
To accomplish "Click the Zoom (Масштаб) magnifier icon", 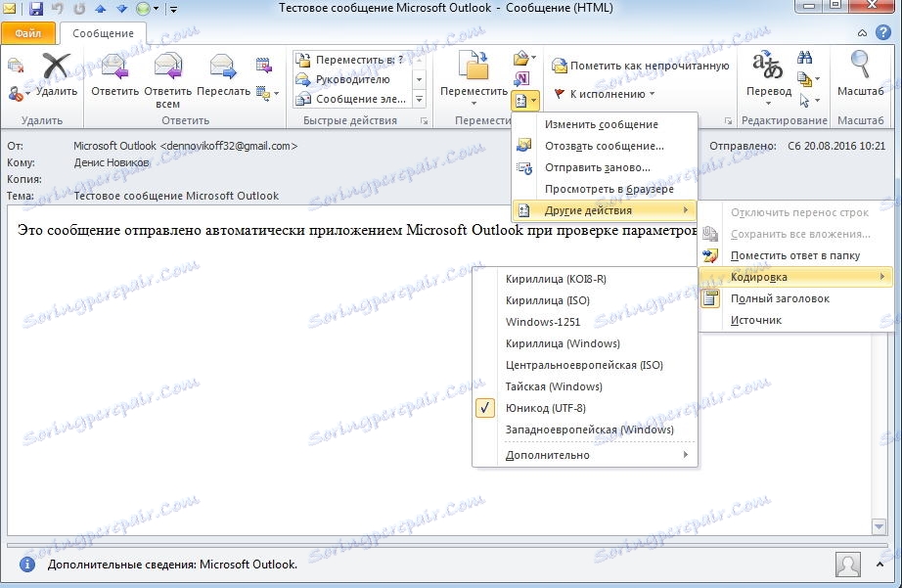I will 859,65.
